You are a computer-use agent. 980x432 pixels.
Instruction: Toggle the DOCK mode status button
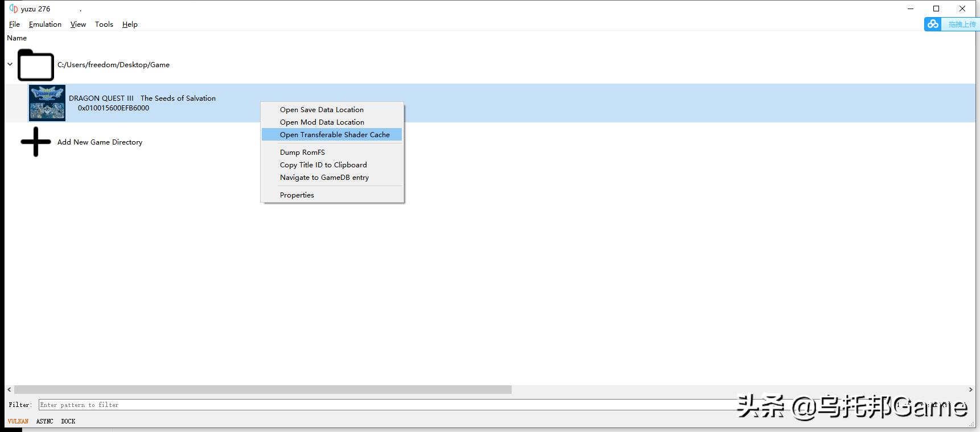pyautogui.click(x=68, y=421)
